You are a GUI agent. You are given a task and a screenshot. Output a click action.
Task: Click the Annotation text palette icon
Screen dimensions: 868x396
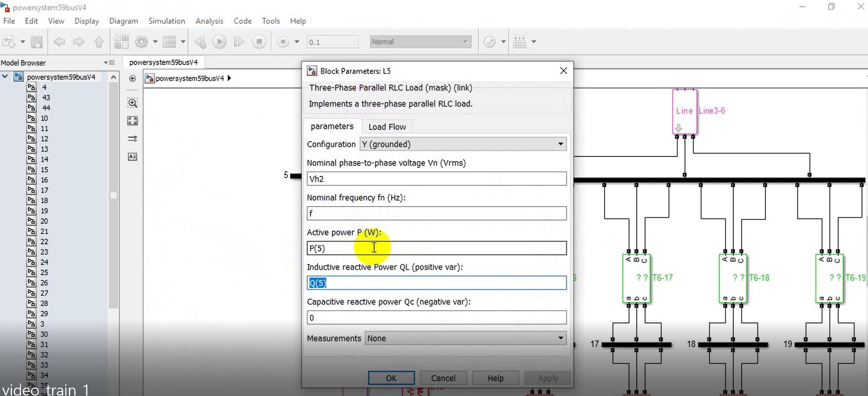click(132, 157)
